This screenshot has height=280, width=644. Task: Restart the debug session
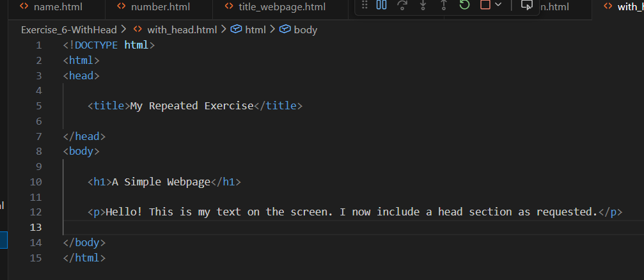(464, 5)
